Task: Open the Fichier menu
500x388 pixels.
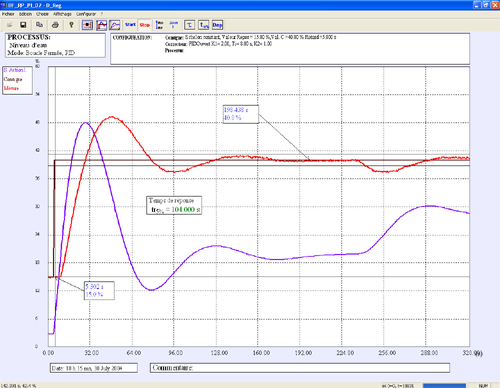Action: (x=8, y=14)
